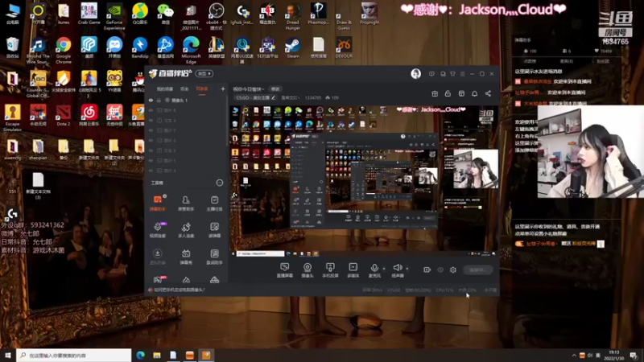Screen dimensions: 644x362
Task: Open Crab Game desktop shortcut
Action: coord(89,14)
